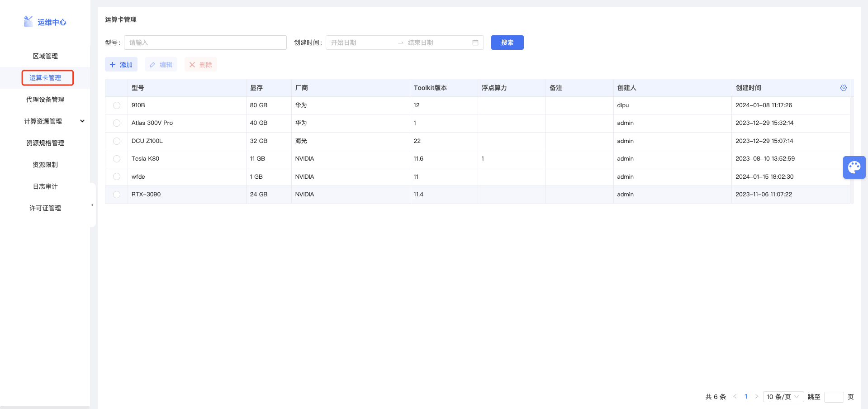The width and height of the screenshot is (868, 409).
Task: Click the 2024-01-15 18:02:30 timestamp
Action: [764, 177]
